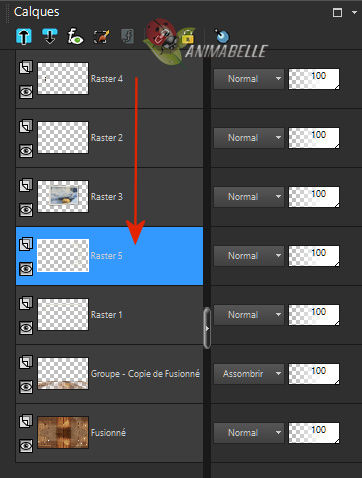
Task: Open Assombrir blend mode dropdown
Action: coord(249,374)
